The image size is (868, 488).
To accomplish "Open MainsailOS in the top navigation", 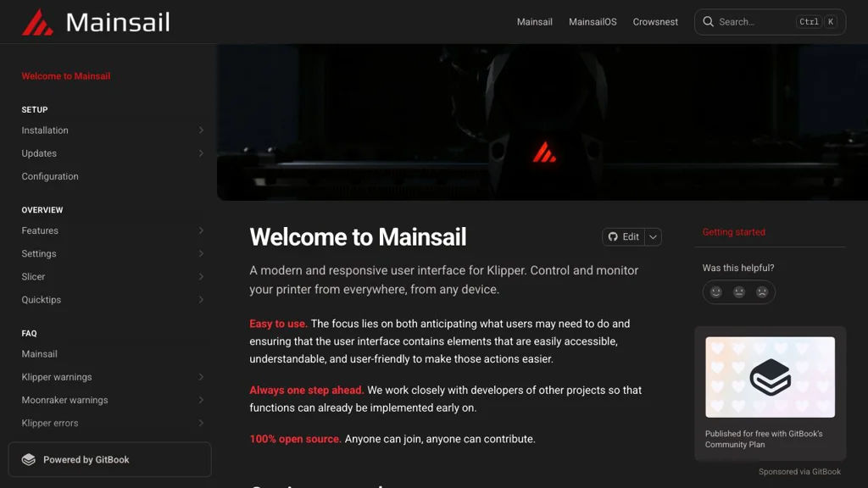I will coord(593,21).
